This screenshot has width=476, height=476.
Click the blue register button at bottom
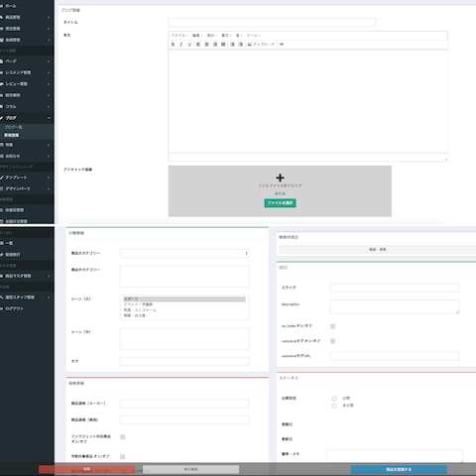(399, 469)
